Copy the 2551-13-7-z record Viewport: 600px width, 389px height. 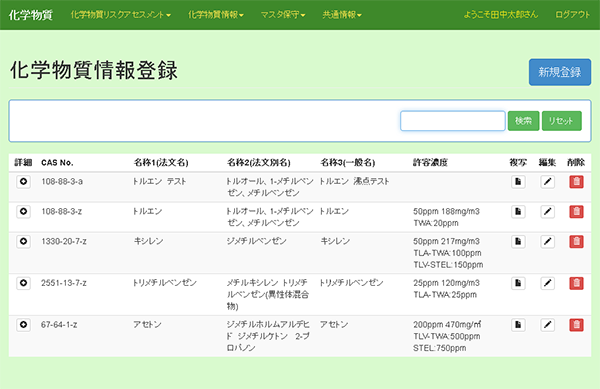(x=518, y=283)
